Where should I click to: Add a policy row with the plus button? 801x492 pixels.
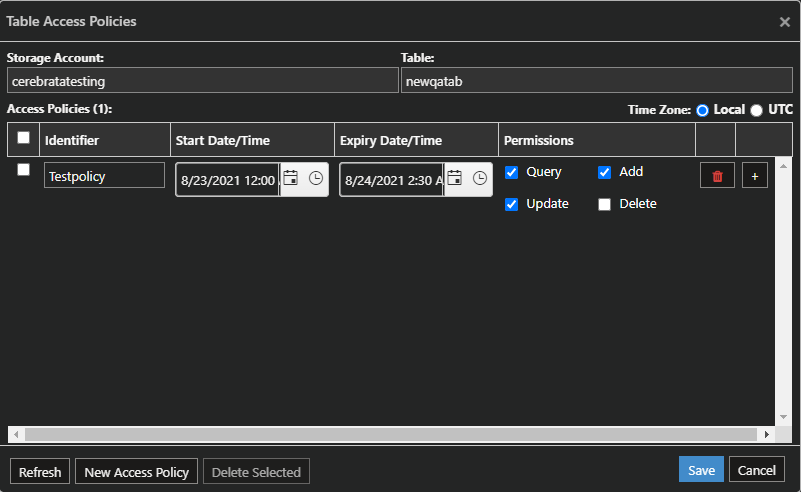pos(755,176)
